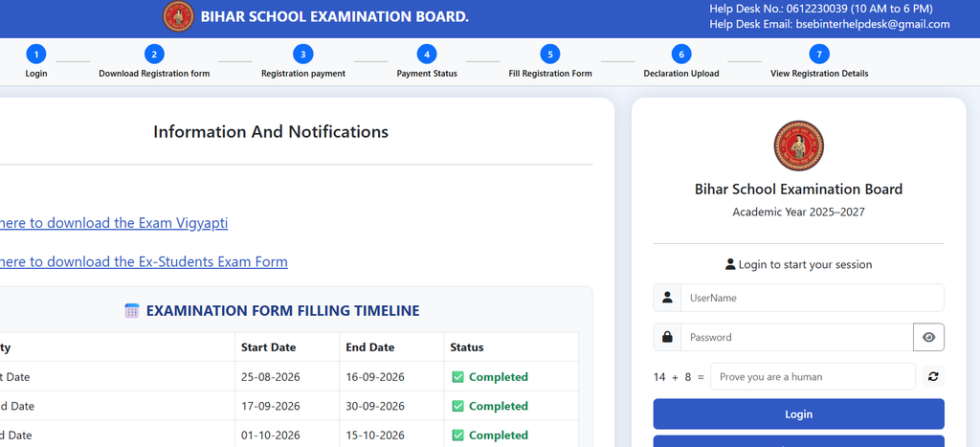The image size is (980, 447).
Task: Open the Login step label
Action: coord(36,74)
